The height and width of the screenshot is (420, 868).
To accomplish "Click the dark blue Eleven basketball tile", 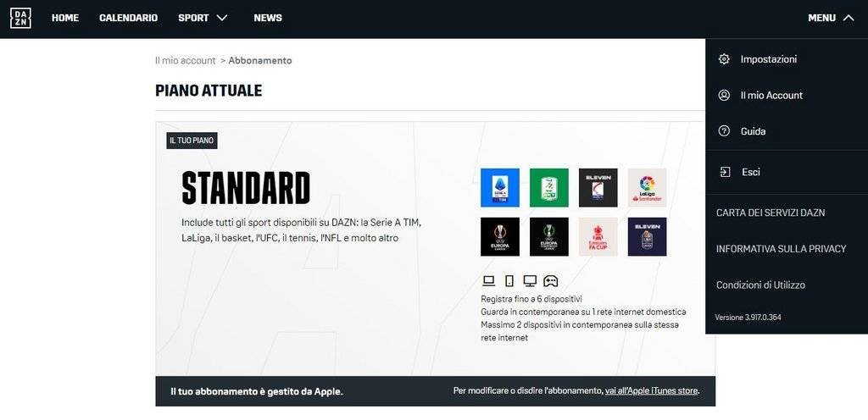I will click(647, 236).
